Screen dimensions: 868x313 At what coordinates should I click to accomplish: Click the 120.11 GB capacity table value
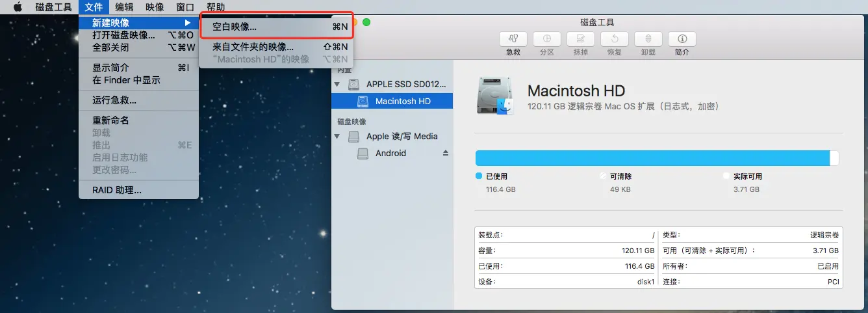click(637, 251)
